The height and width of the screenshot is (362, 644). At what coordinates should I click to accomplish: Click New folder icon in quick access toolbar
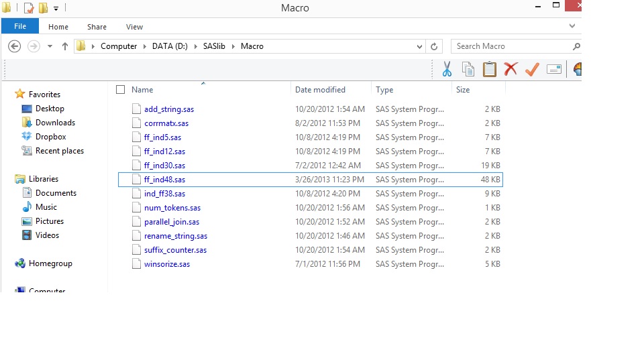pos(43,8)
